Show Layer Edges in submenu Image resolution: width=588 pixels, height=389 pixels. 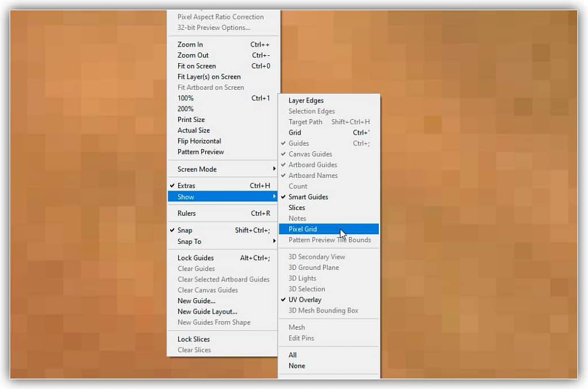306,101
